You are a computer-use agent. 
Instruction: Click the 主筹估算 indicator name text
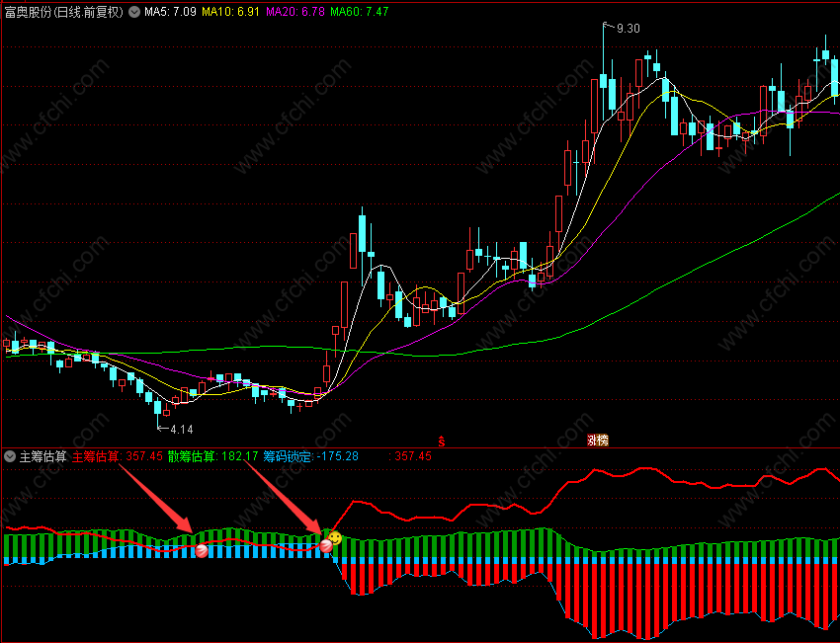coord(42,456)
